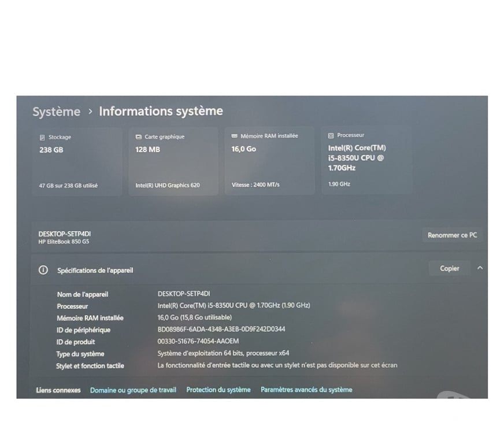
Task: Collapse the Spécifications de l'appareil section
Action: click(x=480, y=268)
